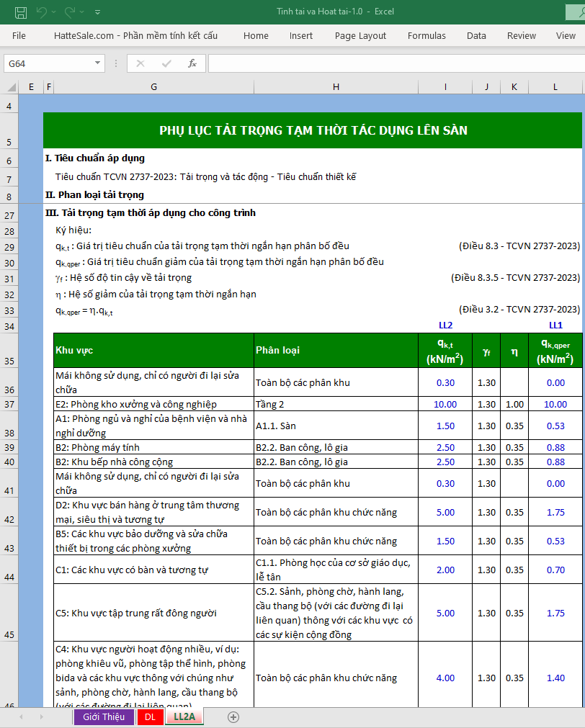
Task: Switch to the View ribbon tab
Action: tap(566, 36)
